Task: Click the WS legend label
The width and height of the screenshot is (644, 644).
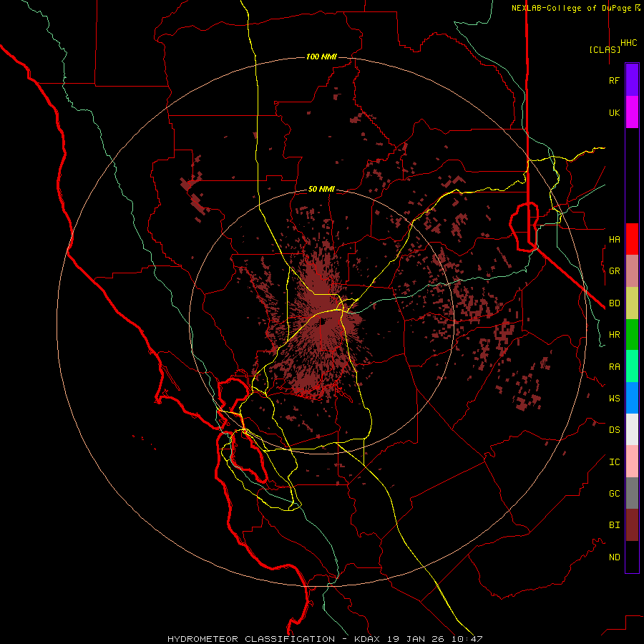Action: point(614,398)
